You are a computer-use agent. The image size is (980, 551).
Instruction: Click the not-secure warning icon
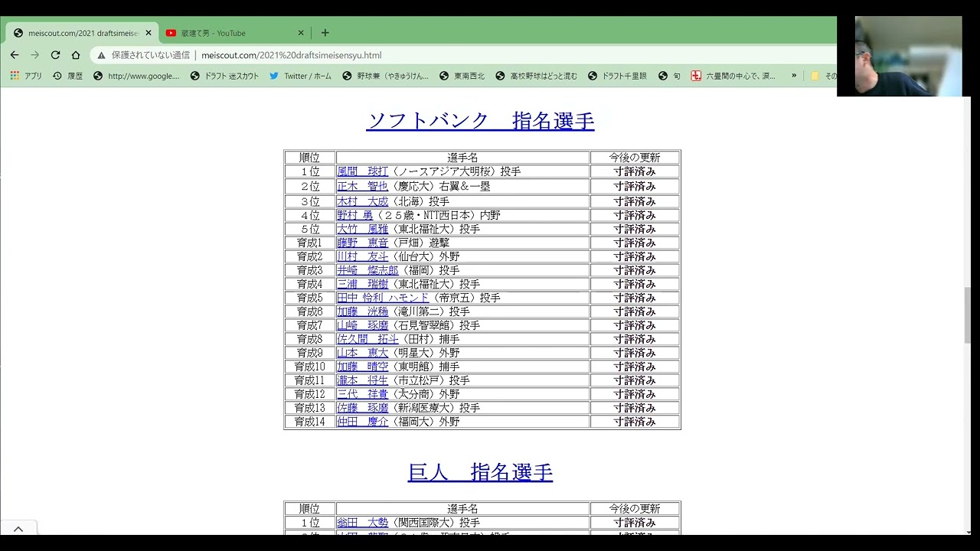click(x=101, y=55)
